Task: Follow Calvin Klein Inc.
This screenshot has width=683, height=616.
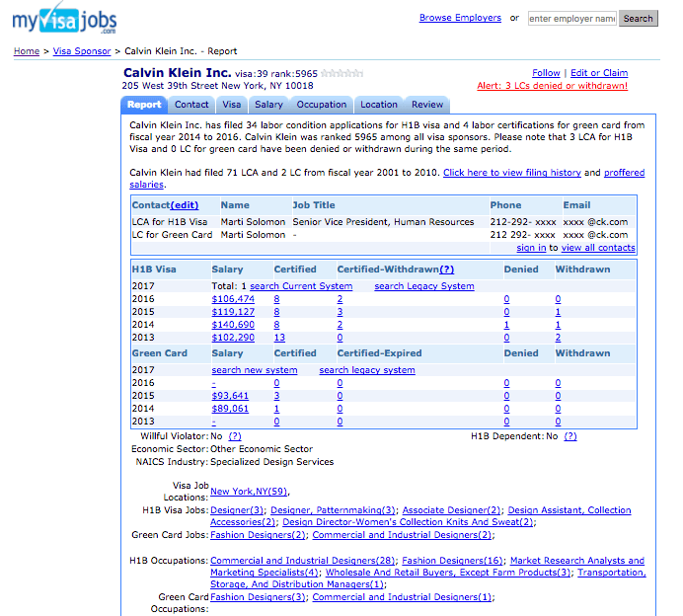Action: pyautogui.click(x=546, y=73)
